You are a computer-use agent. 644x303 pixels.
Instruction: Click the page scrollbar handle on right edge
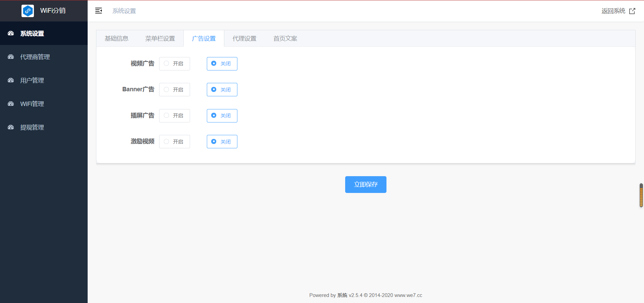[641, 195]
